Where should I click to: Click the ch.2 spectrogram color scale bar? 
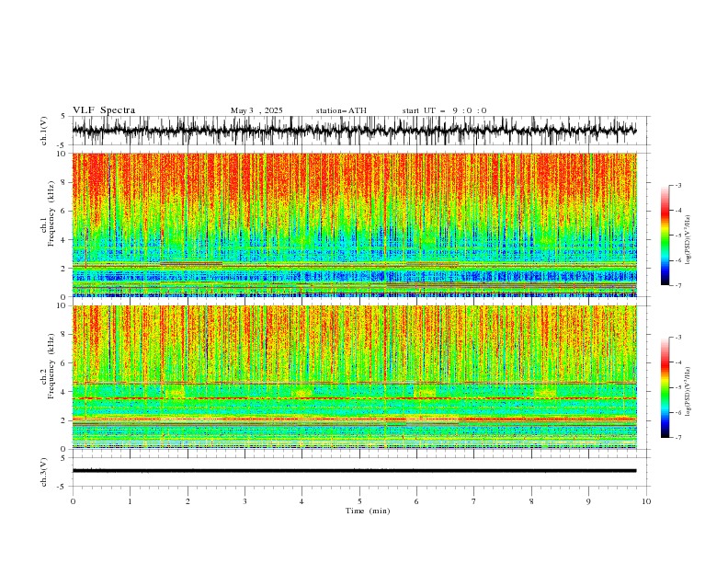click(665, 387)
